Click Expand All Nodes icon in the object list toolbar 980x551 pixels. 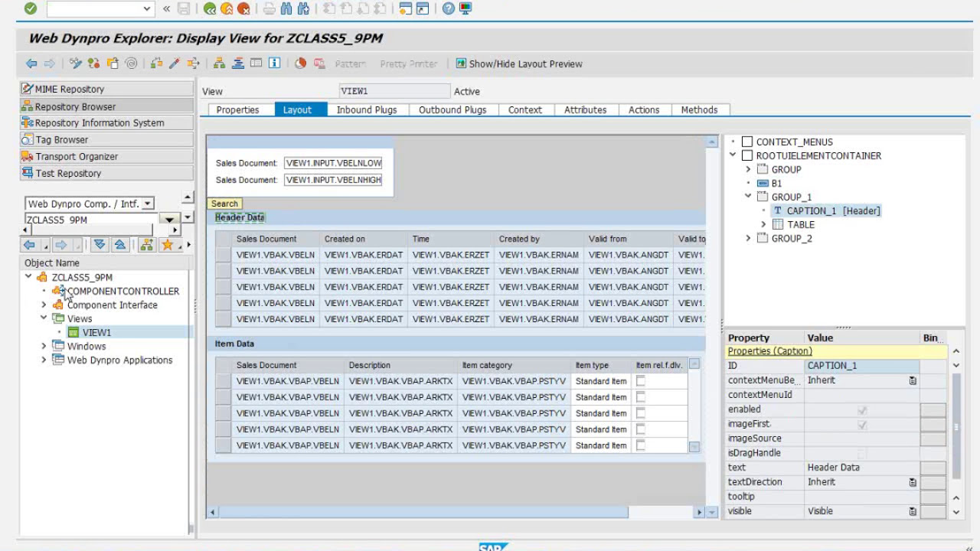pyautogui.click(x=100, y=245)
